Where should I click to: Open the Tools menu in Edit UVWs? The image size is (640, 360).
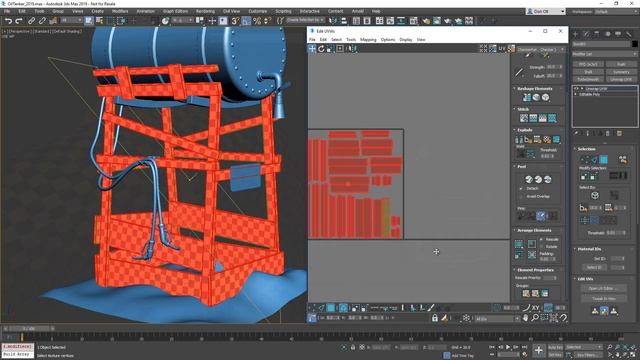(351, 40)
